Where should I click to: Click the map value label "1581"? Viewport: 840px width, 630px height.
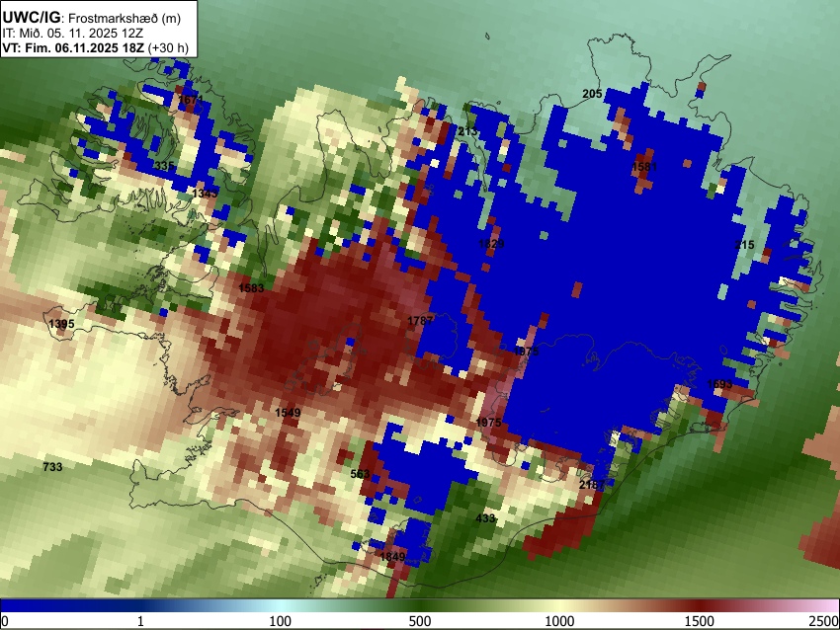[644, 167]
